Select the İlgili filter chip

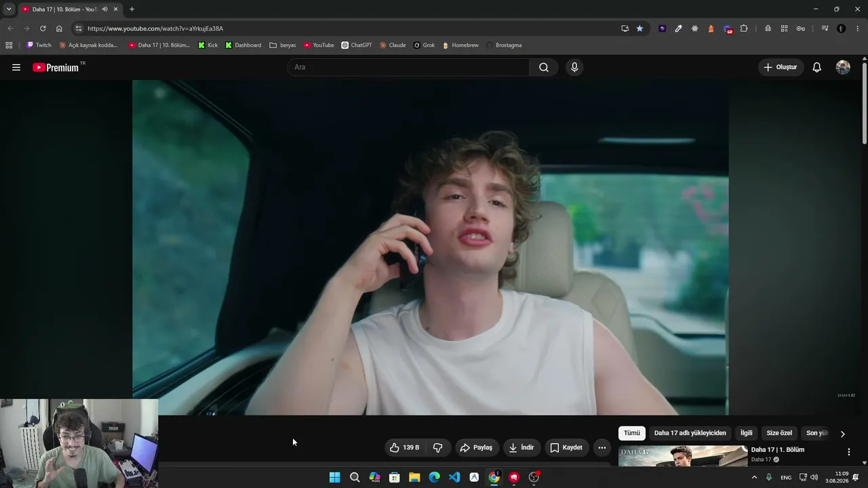pos(746,433)
